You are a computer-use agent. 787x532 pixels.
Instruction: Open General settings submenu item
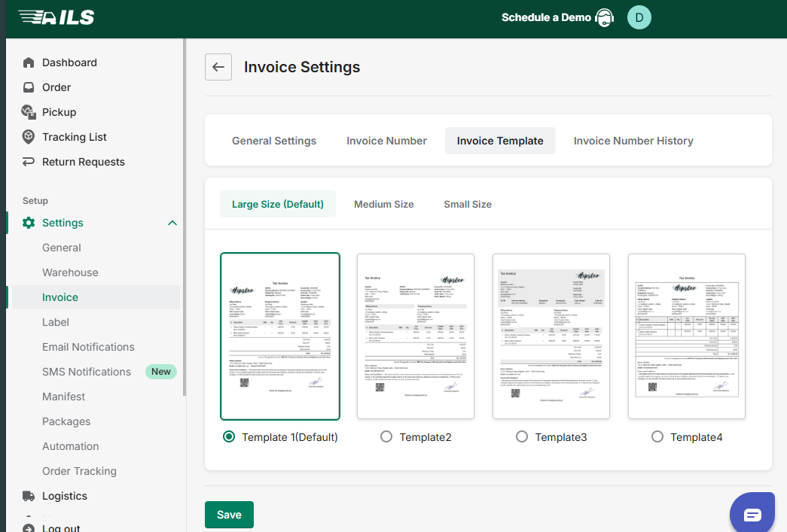[61, 248]
